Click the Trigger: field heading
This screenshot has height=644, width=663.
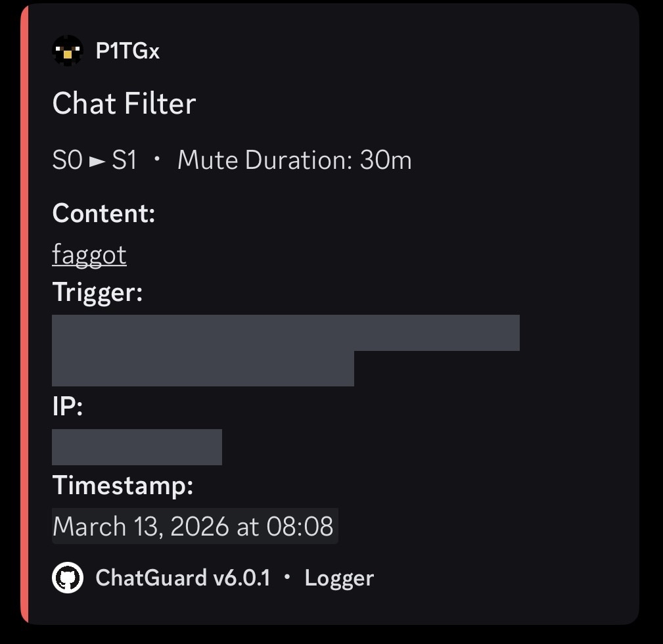(97, 292)
